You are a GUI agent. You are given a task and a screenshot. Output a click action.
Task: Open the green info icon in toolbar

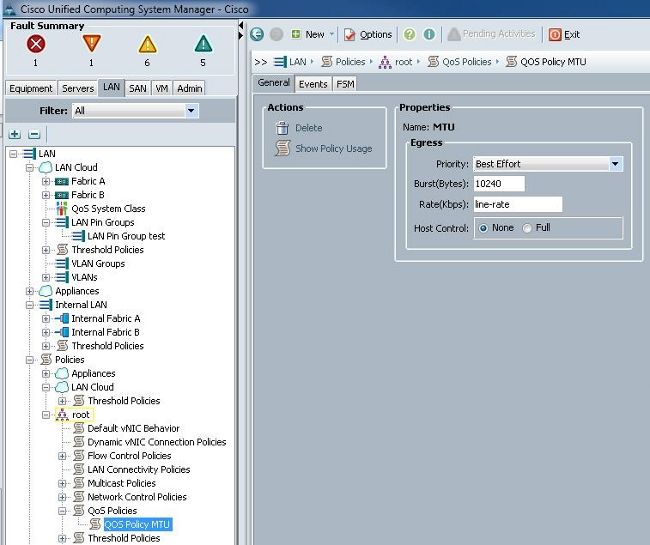click(429, 34)
